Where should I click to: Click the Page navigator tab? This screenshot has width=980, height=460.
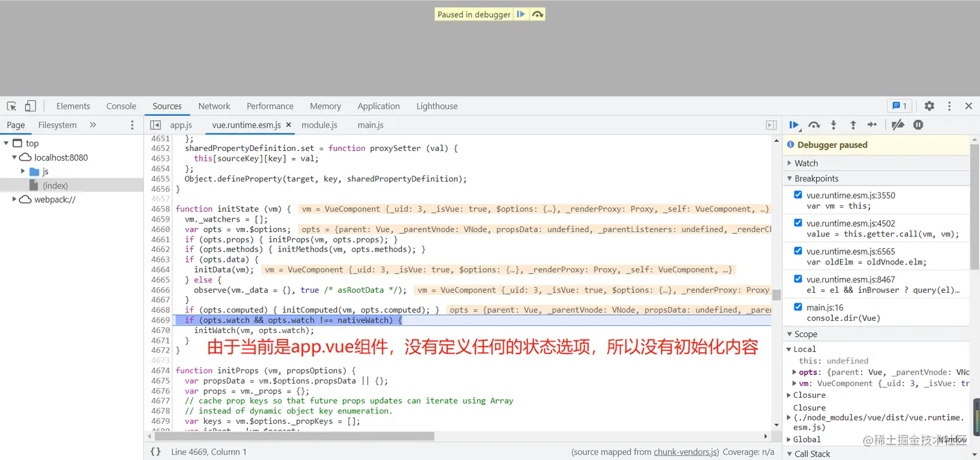pyautogui.click(x=16, y=125)
